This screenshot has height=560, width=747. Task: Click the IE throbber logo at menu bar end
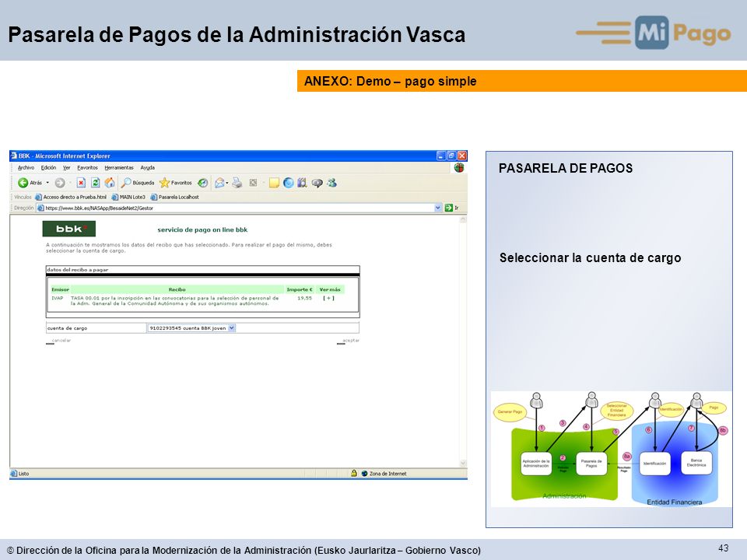(459, 168)
